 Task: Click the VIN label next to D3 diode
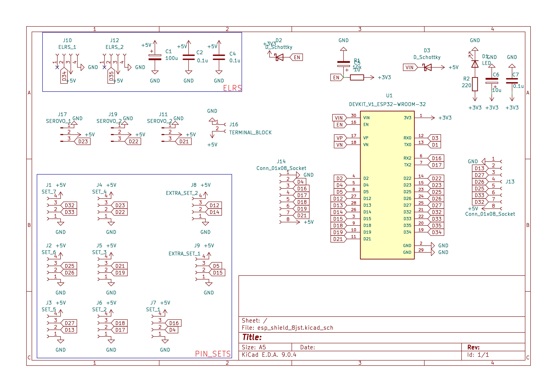click(x=410, y=67)
